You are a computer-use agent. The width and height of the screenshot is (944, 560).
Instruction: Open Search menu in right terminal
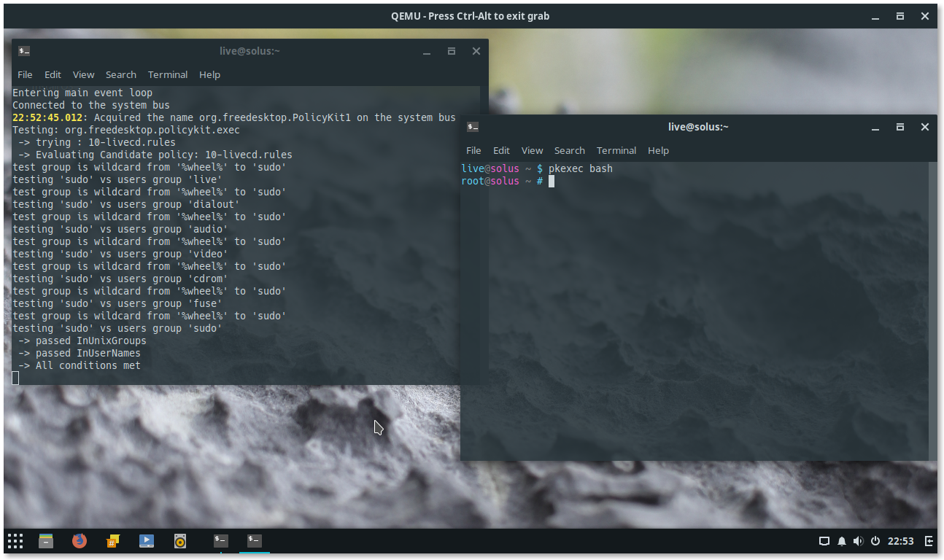570,150
